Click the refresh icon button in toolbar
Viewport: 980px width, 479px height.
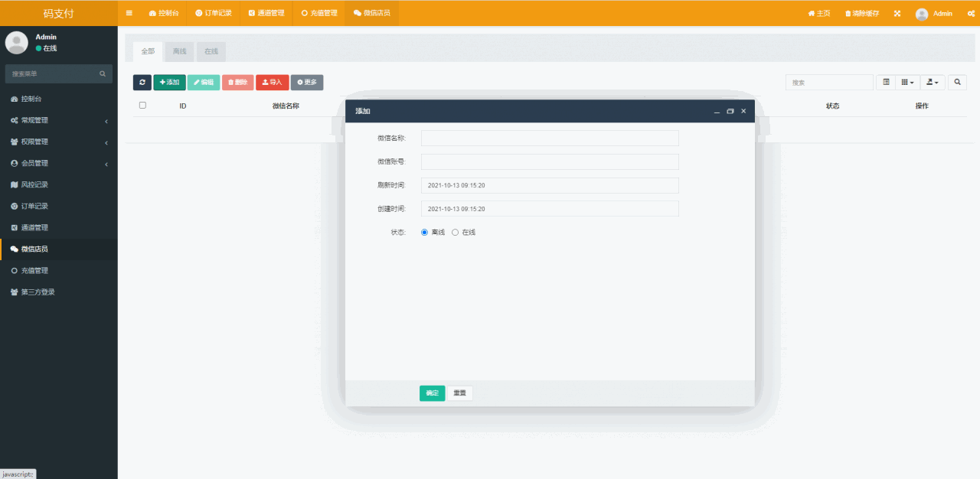142,83
